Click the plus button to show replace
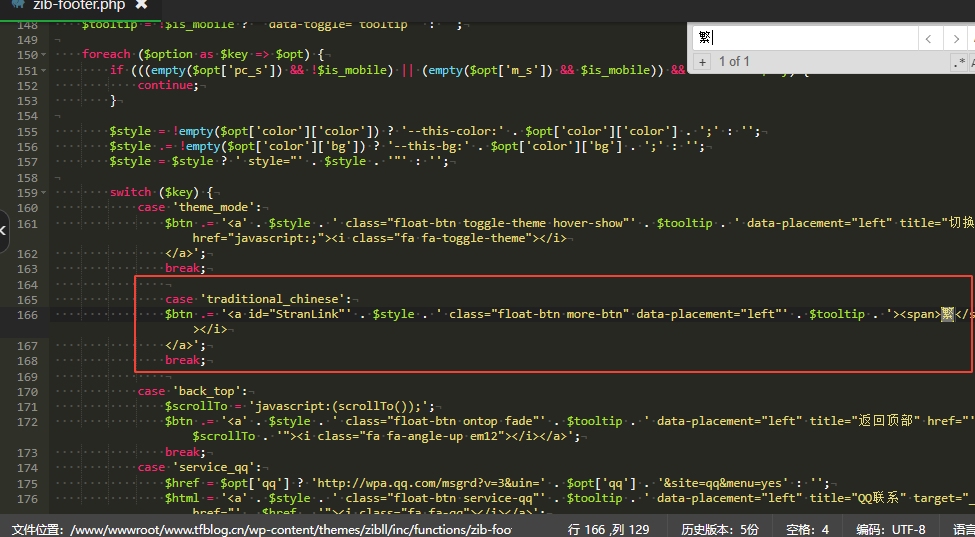Viewport: 975px width, 537px height. click(703, 62)
